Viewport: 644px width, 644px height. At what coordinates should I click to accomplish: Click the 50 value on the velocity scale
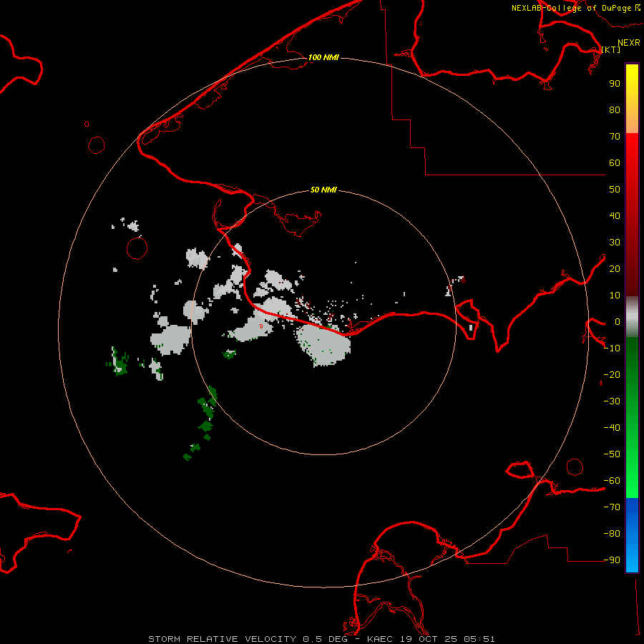pos(615,190)
